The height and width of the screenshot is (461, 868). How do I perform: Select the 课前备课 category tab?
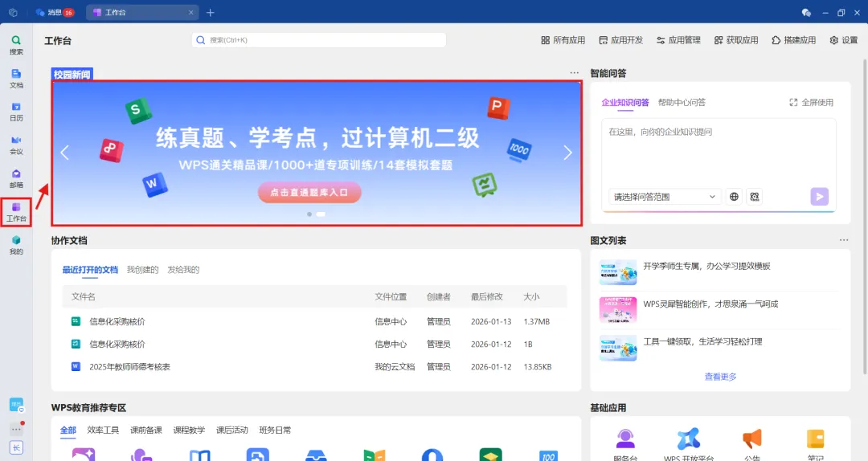[146, 430]
